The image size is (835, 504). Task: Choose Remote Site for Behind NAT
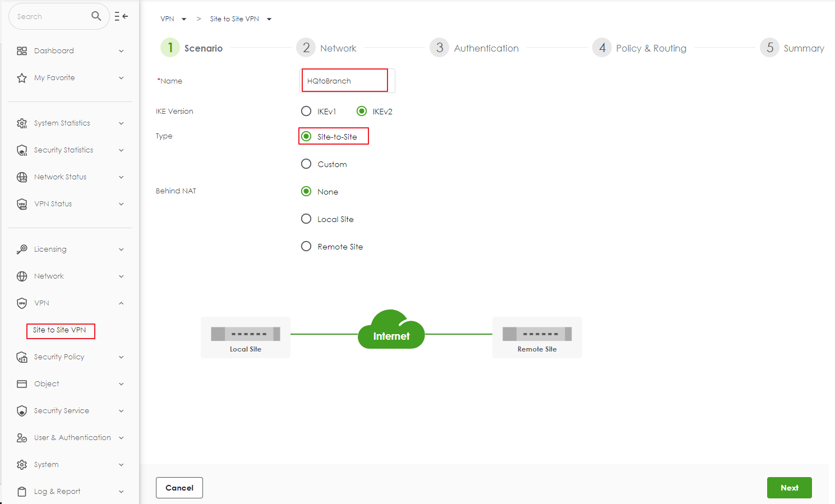306,246
